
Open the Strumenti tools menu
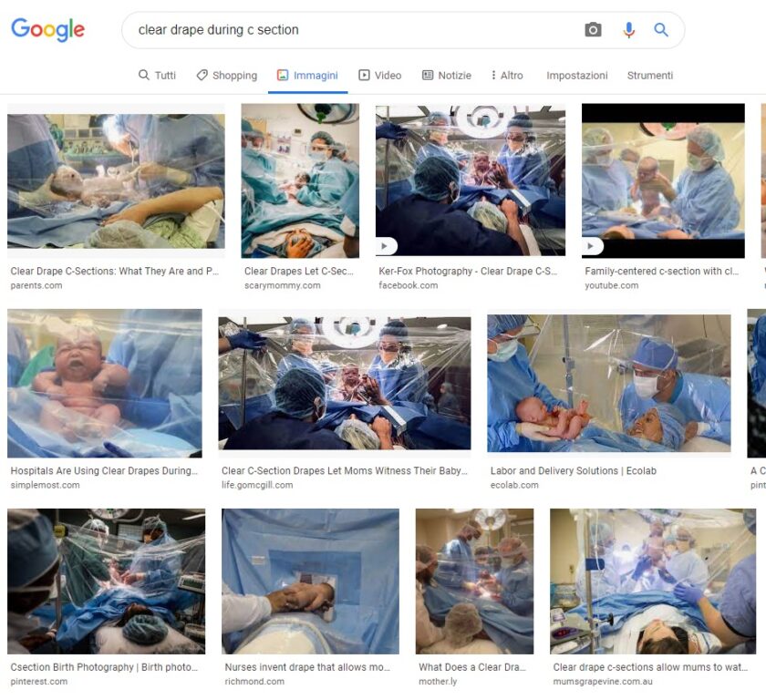point(649,75)
